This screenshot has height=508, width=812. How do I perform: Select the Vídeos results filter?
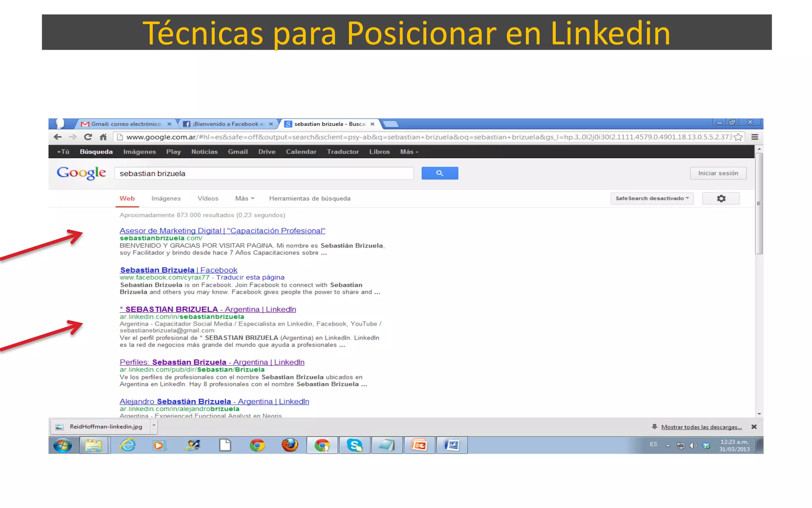coord(208,198)
